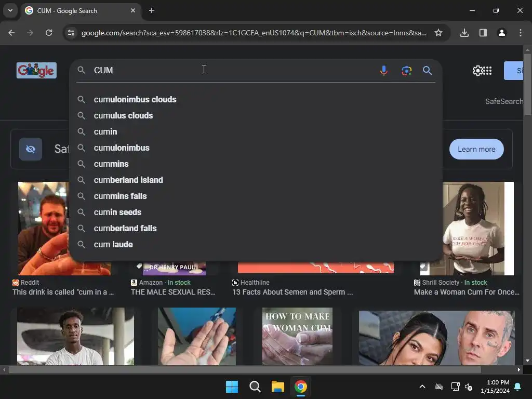Open the Reddit image result thumbnail

44,229
